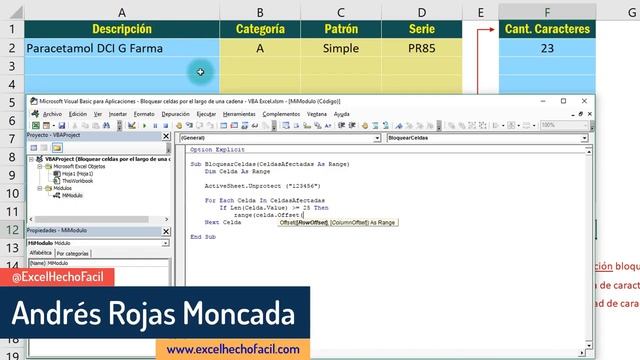Click the View Object icon in the Project panel
Image resolution: width=640 pixels, height=360 pixels.
44,148
